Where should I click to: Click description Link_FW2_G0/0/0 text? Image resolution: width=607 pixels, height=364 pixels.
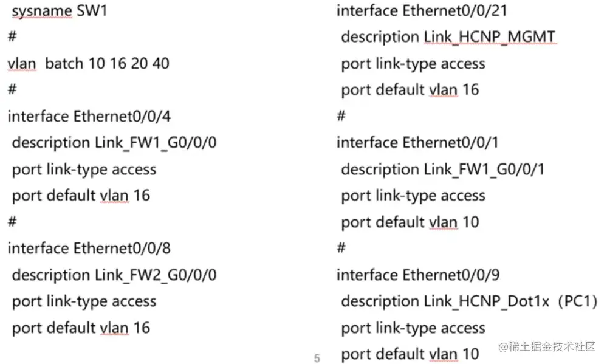coord(114,275)
